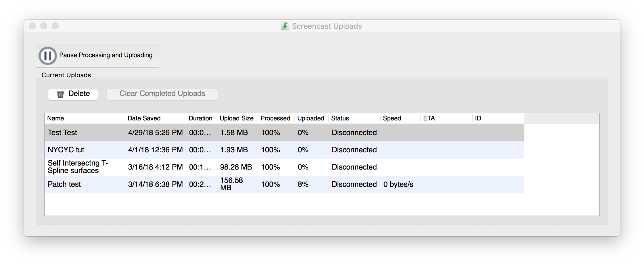Click the Screencast logo in the title bar

pos(285,26)
